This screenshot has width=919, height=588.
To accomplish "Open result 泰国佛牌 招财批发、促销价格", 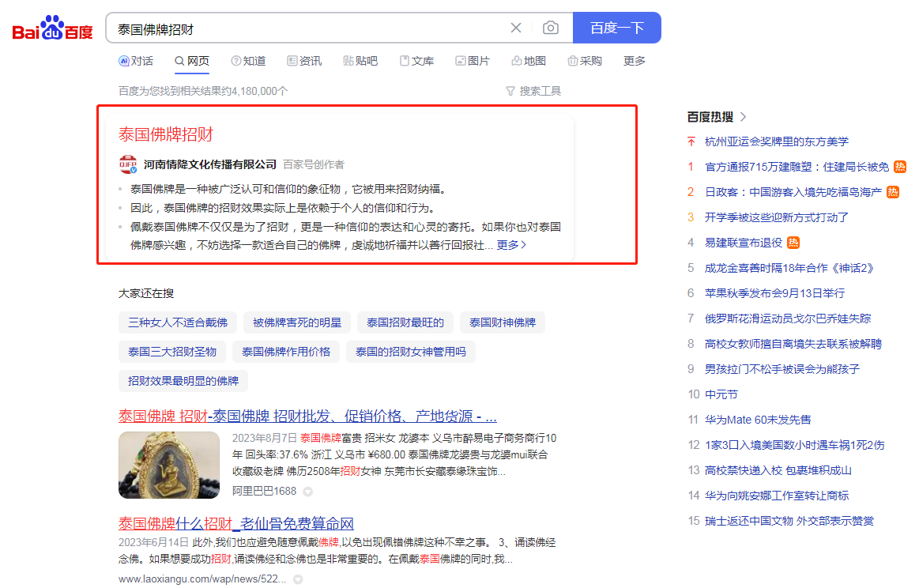I will pyautogui.click(x=307, y=416).
